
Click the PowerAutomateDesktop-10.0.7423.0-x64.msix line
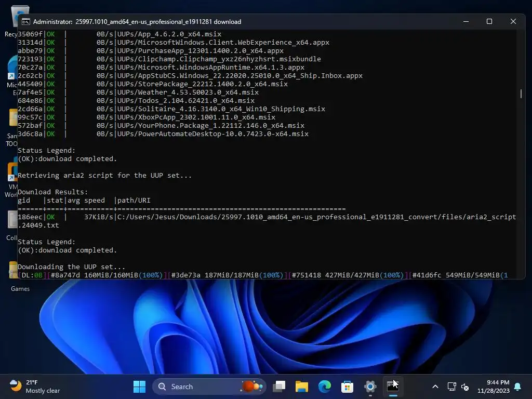point(163,134)
